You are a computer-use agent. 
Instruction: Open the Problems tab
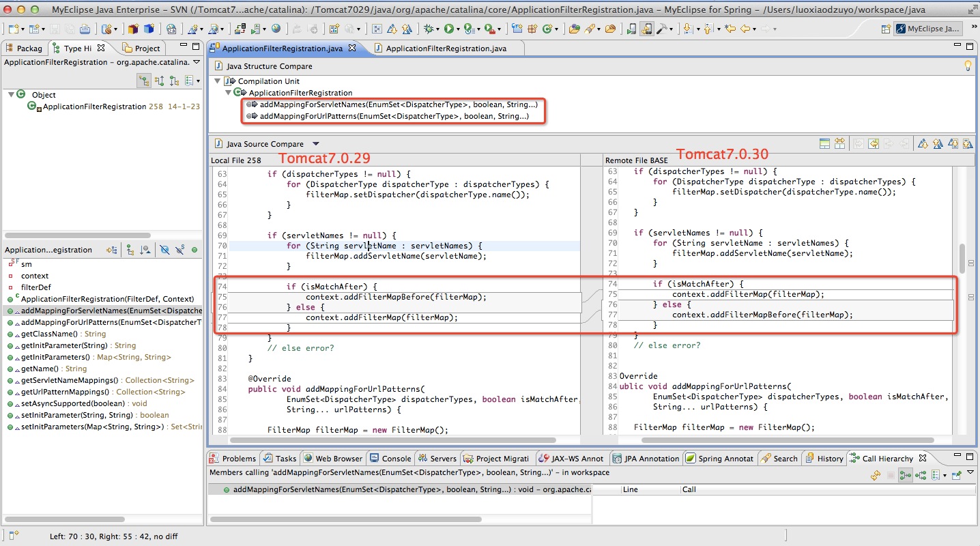tap(233, 459)
